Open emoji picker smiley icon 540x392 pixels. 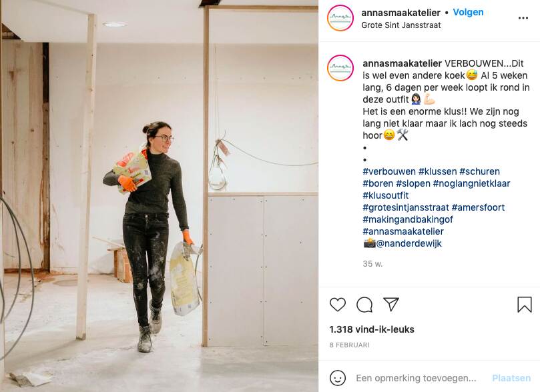[338, 378]
